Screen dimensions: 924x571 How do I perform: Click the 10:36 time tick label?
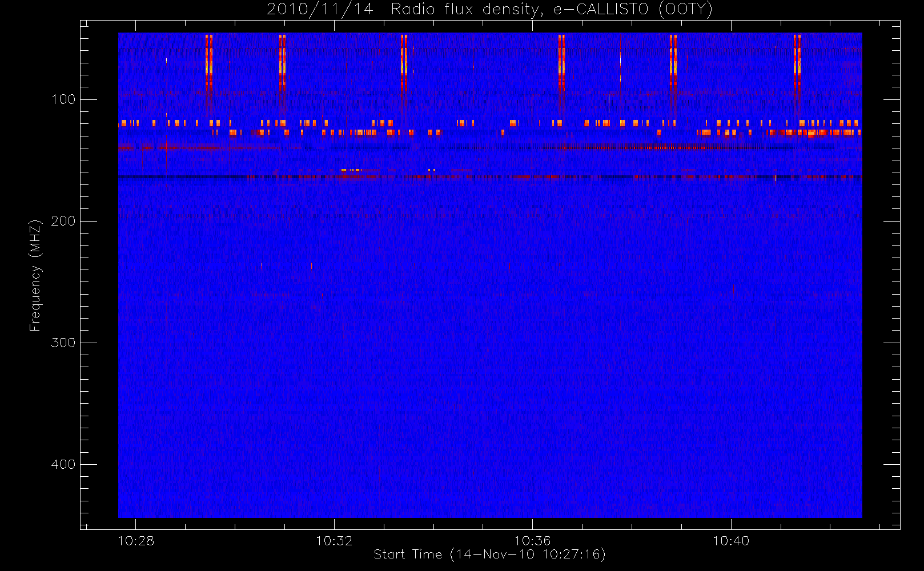(532, 541)
